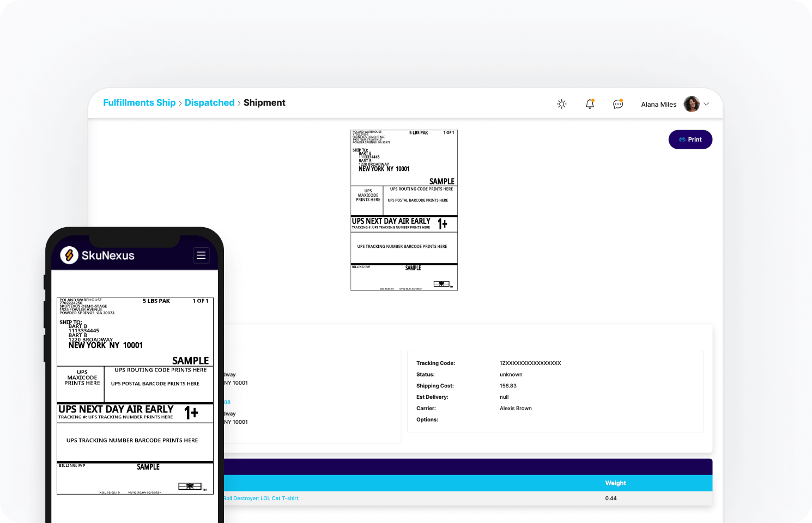Click the SkuNexus logo icon
Image resolution: width=812 pixels, height=523 pixels.
(x=69, y=255)
